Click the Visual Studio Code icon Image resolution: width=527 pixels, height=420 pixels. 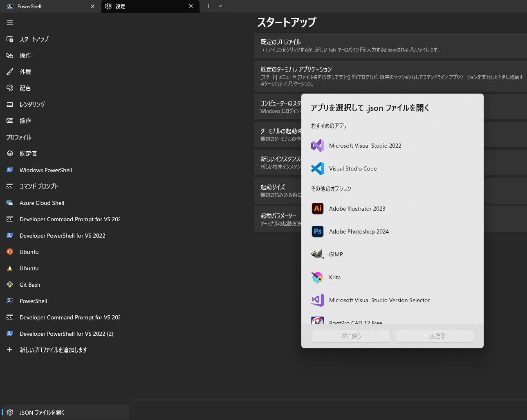pyautogui.click(x=318, y=168)
